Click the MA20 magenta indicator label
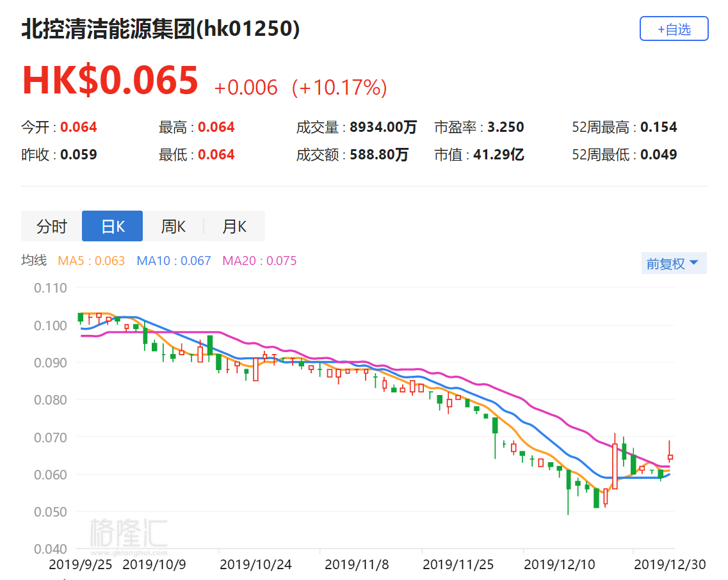The width and height of the screenshot is (728, 580). 259,261
